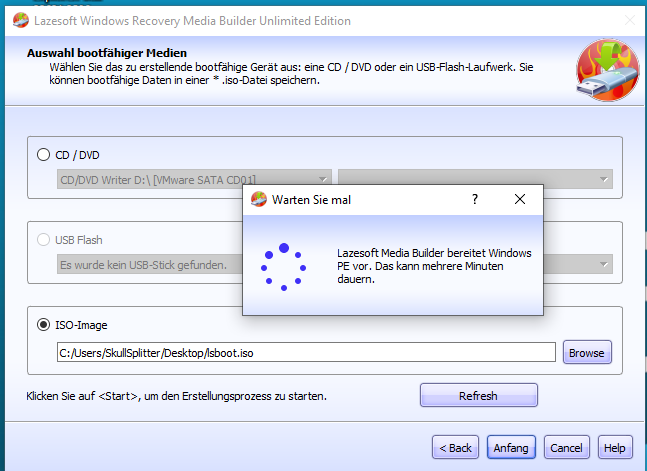This screenshot has width=647, height=471.
Task: Click the Cancel button
Action: pyautogui.click(x=567, y=447)
